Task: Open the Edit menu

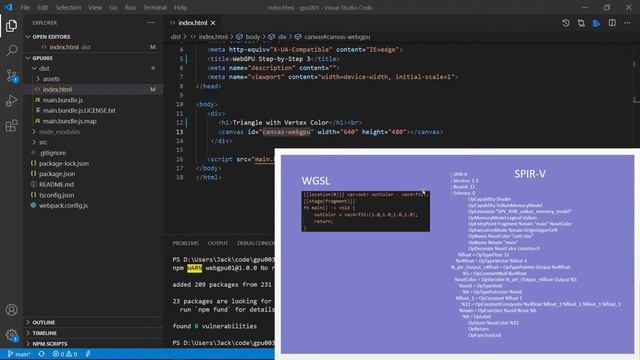Action: [x=42, y=7]
